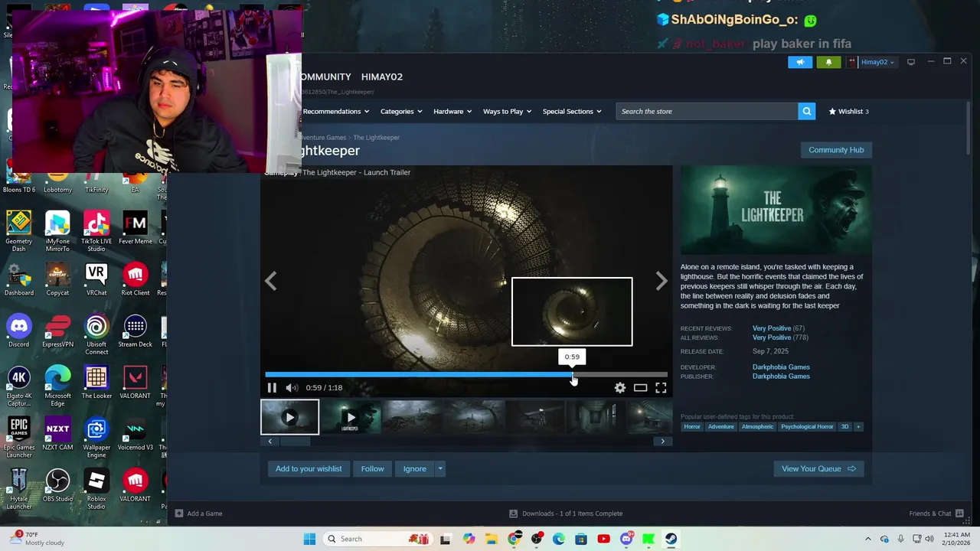980x551 pixels.
Task: Open the Hardware dropdown menu
Action: [452, 112]
